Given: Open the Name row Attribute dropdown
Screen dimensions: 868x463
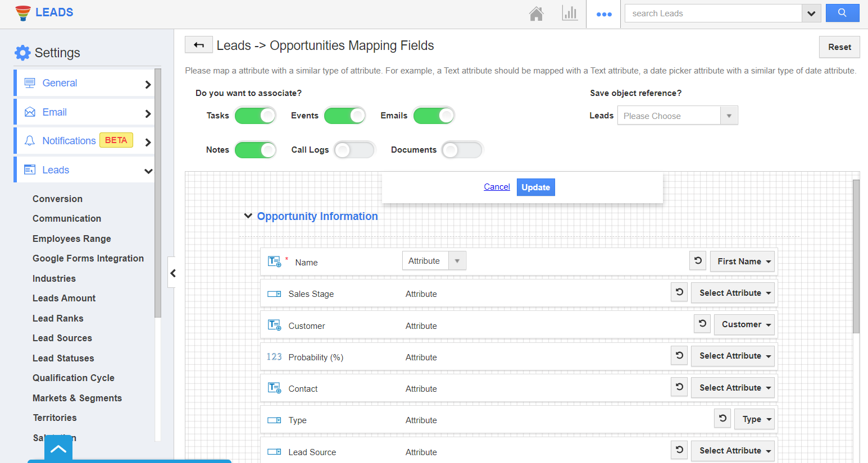Looking at the screenshot, I should [x=434, y=260].
